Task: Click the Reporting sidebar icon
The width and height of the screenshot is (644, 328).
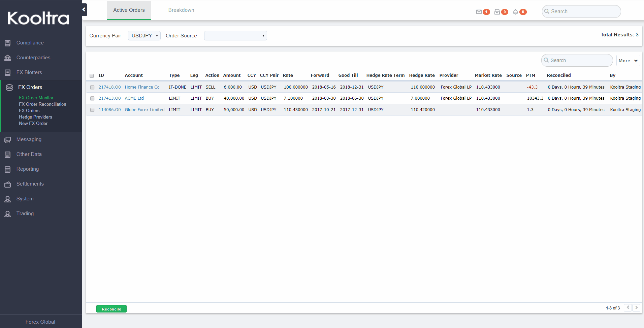Action: (x=8, y=169)
